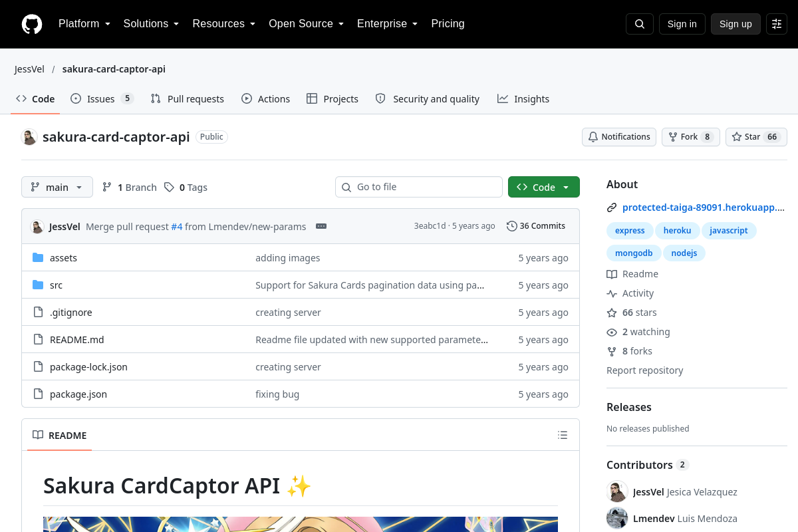
Task: Click the src folder icon
Action: (38, 285)
